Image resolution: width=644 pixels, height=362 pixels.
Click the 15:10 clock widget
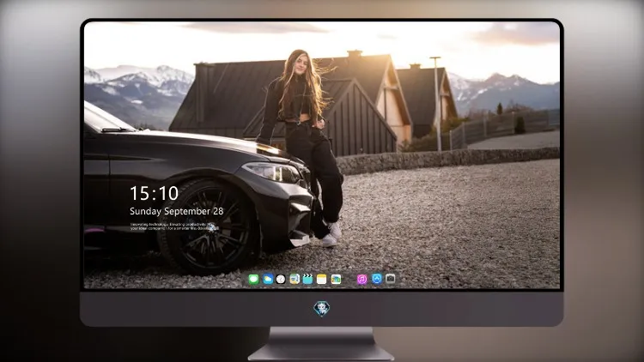[154, 193]
